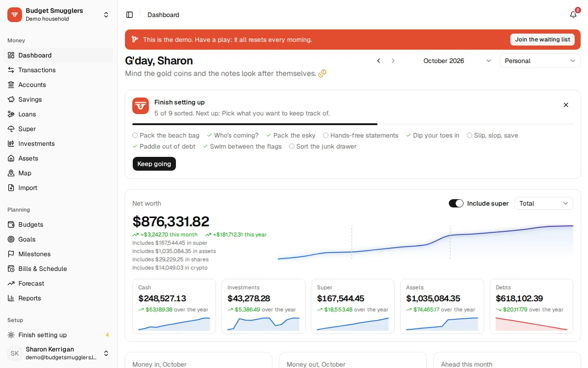Click the setup progress bar
This screenshot has height=368, width=588.
tap(353, 124)
